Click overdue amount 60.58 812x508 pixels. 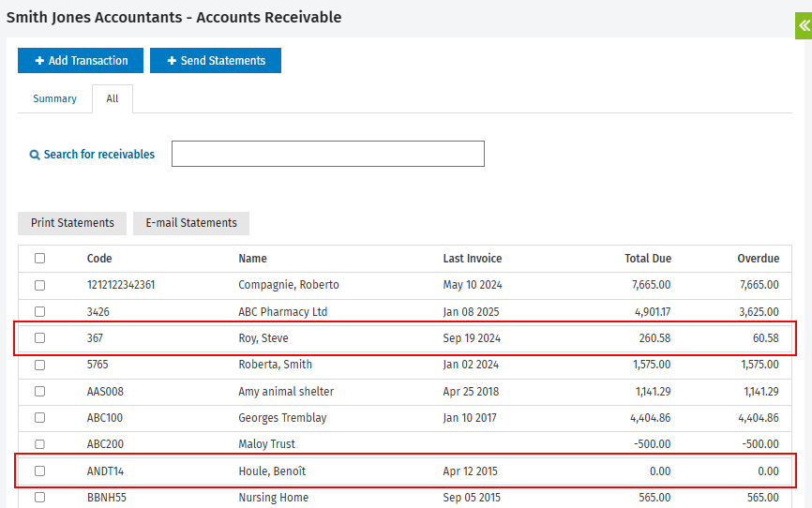tap(765, 338)
